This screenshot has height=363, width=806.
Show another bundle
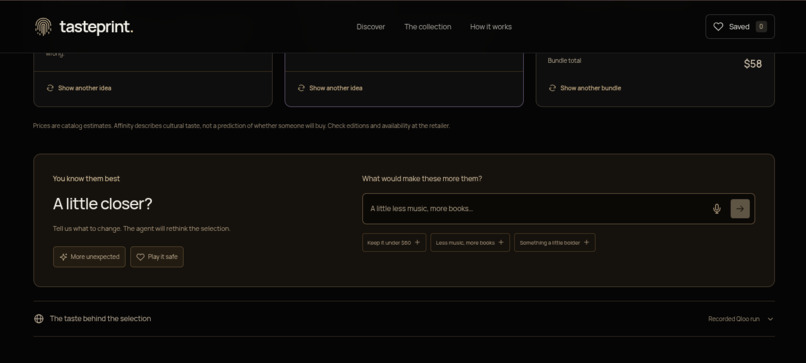tap(585, 88)
